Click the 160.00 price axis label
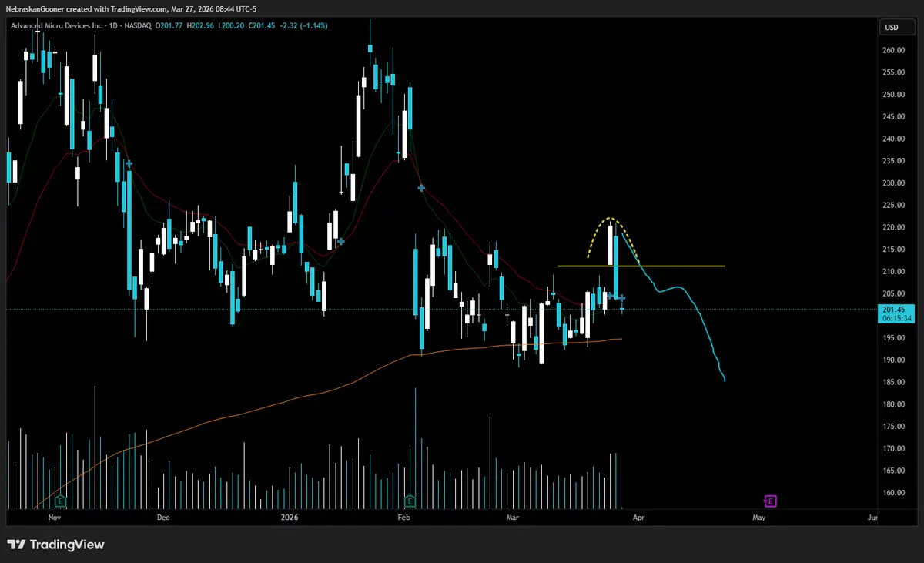 [896, 493]
